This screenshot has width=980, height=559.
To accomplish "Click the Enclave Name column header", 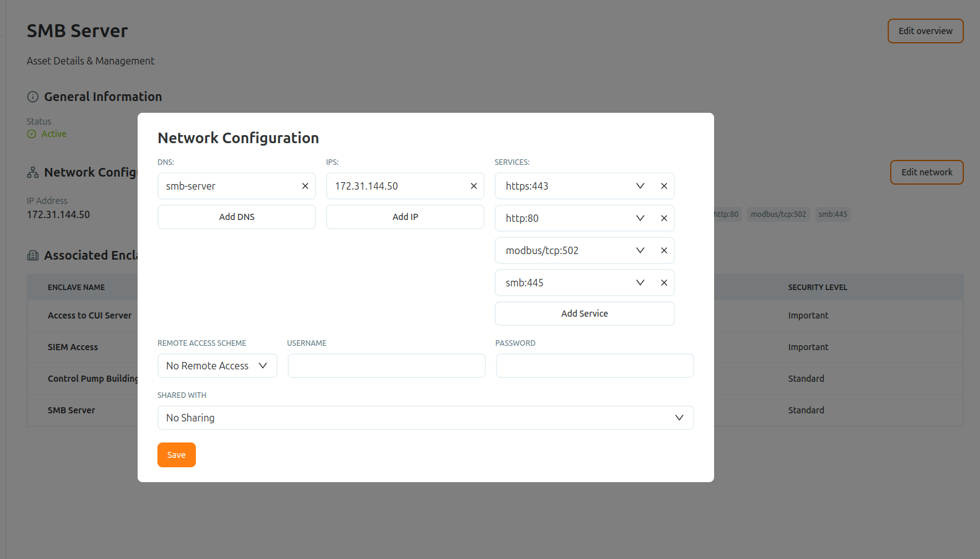I will [x=76, y=288].
